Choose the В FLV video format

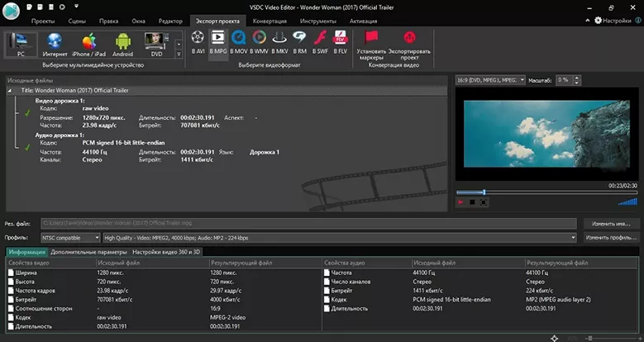(x=340, y=43)
